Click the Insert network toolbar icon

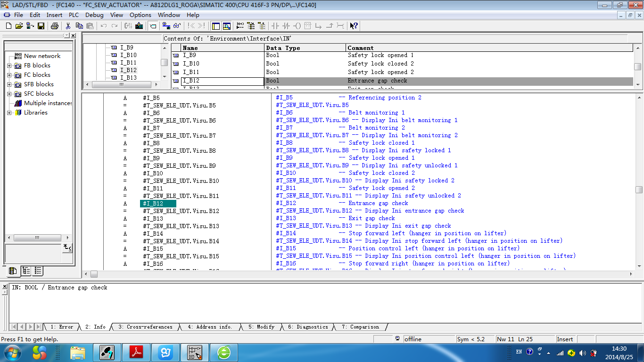tap(153, 26)
